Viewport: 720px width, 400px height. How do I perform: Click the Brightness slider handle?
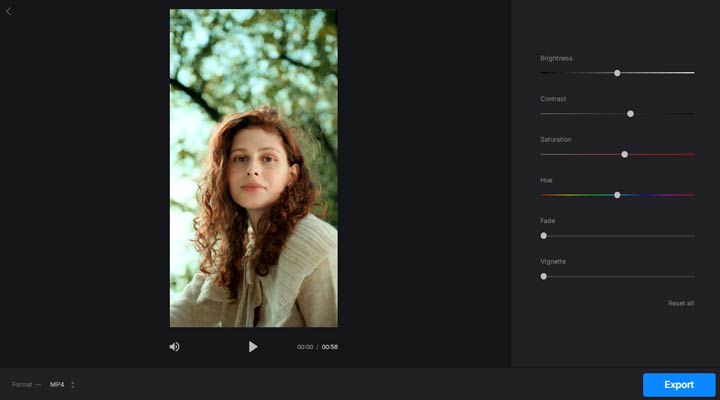point(617,73)
